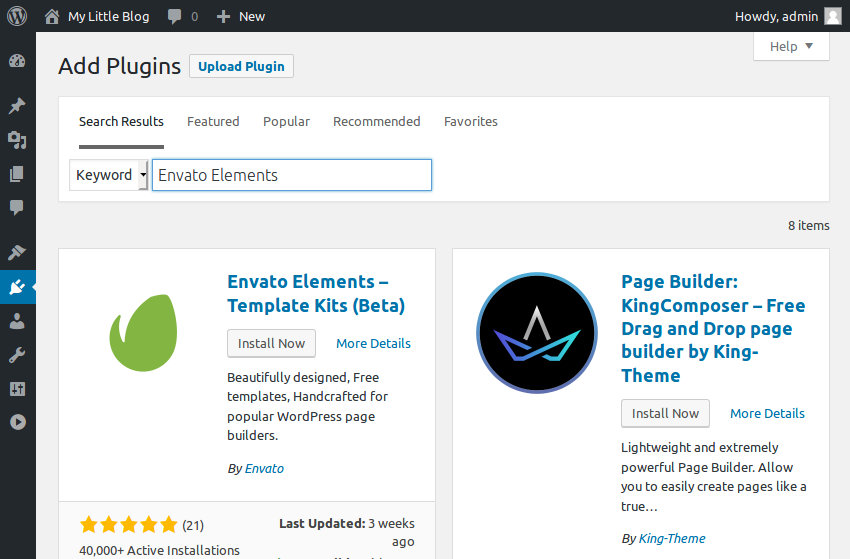Open Plugins plug sidebar icon
Image resolution: width=850 pixels, height=559 pixels.
pos(17,287)
